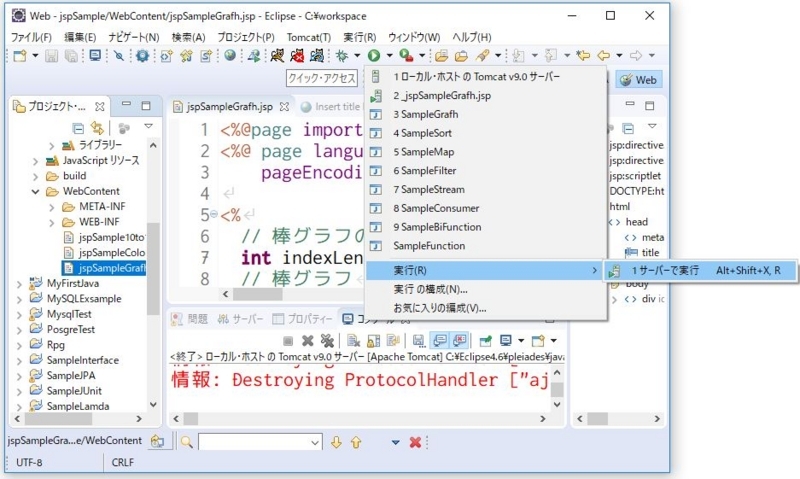Viewport: 800px width, 479px height.
Task: Click the New wizard icon in the toolbar
Action: (x=19, y=56)
